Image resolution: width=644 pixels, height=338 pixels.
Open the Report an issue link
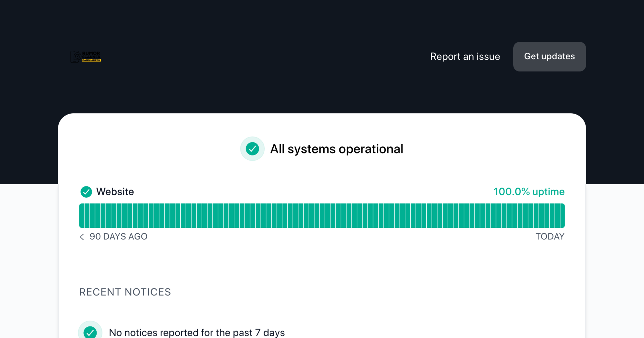click(465, 57)
